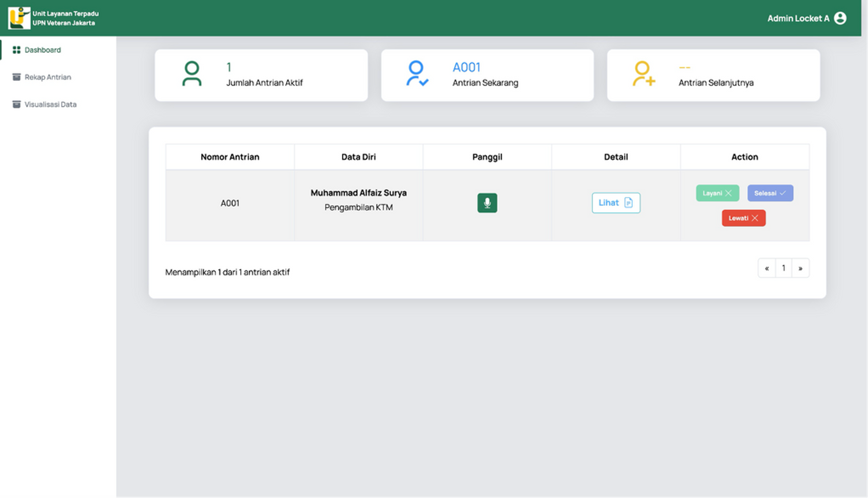Go to previous page with « arrow
The image size is (868, 498).
(x=767, y=268)
